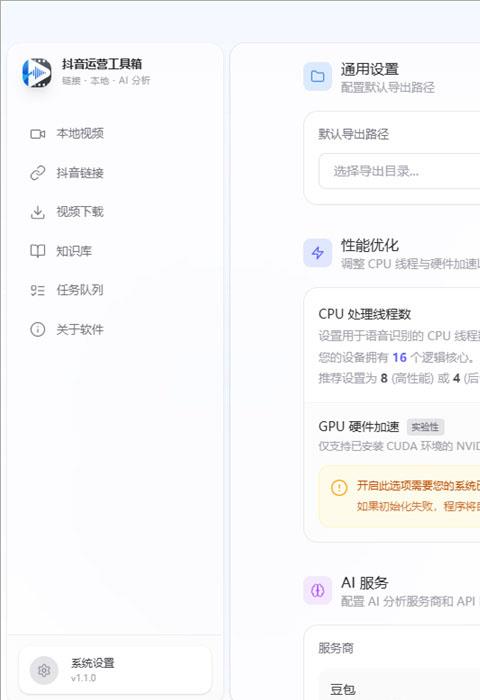Click the camera icon beside 本地视频
The width and height of the screenshot is (480, 700).
click(38, 134)
